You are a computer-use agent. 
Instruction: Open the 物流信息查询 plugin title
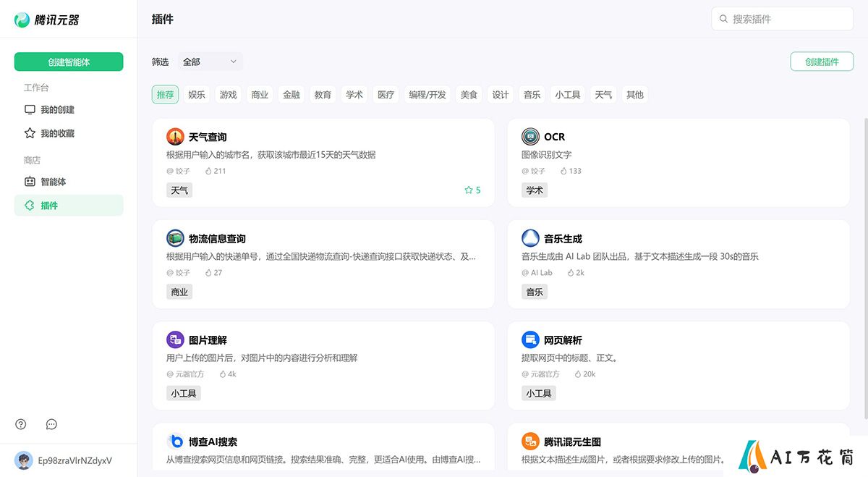(218, 239)
